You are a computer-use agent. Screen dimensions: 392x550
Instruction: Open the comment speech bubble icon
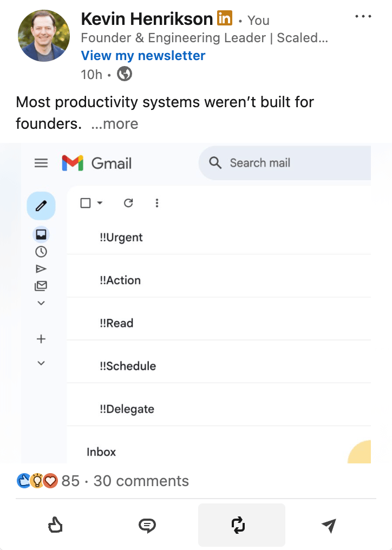[147, 525]
